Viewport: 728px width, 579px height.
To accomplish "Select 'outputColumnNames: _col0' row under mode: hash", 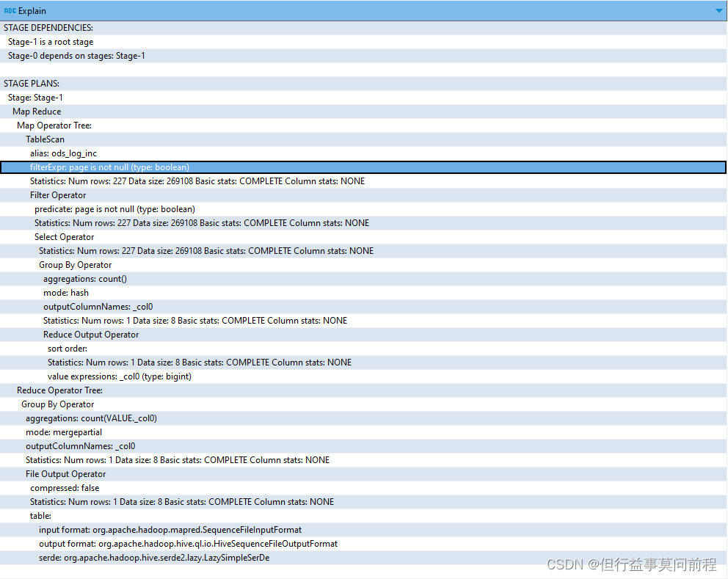I will (x=363, y=307).
